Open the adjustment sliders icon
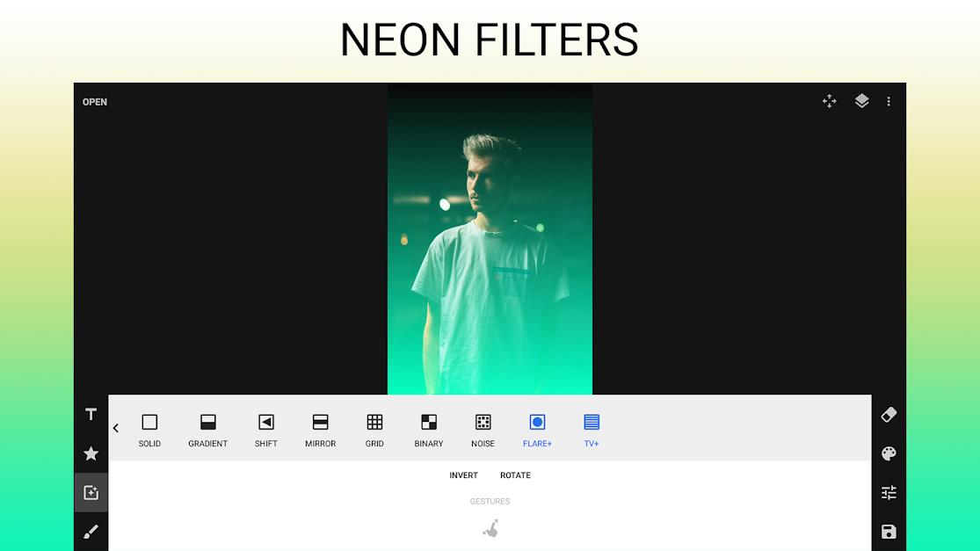 point(889,493)
